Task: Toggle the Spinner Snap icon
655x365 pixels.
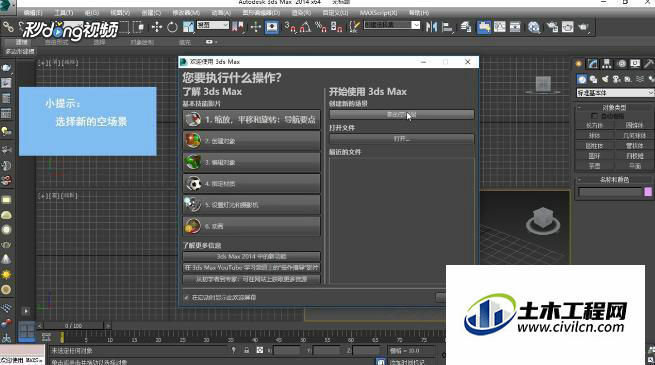Action: click(337, 27)
